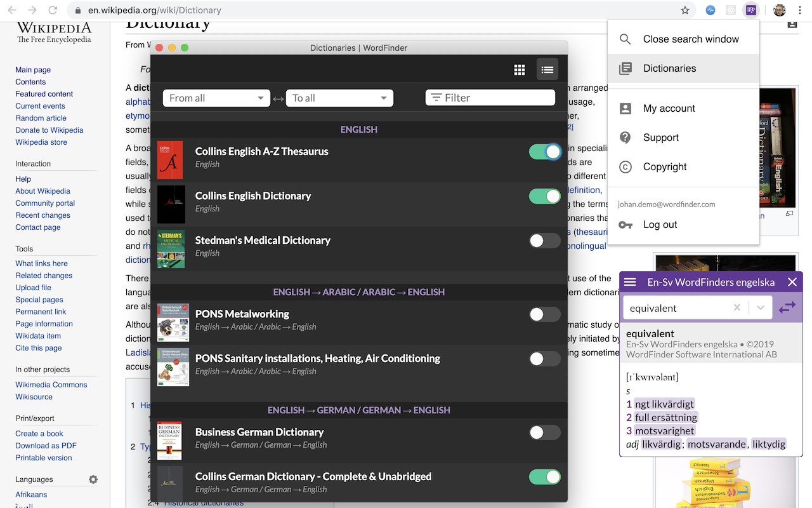Click the Wikipedia logo
This screenshot has height=508, width=812.
click(x=54, y=33)
